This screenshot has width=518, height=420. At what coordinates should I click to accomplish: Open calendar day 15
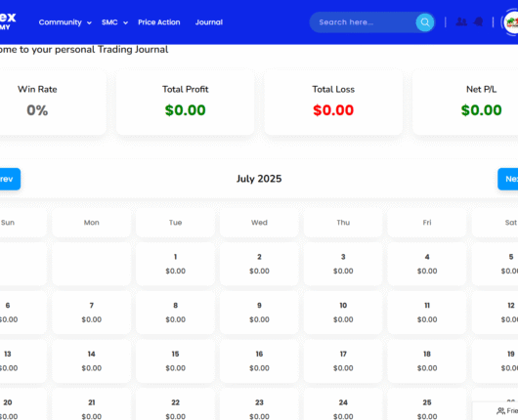[175, 360]
